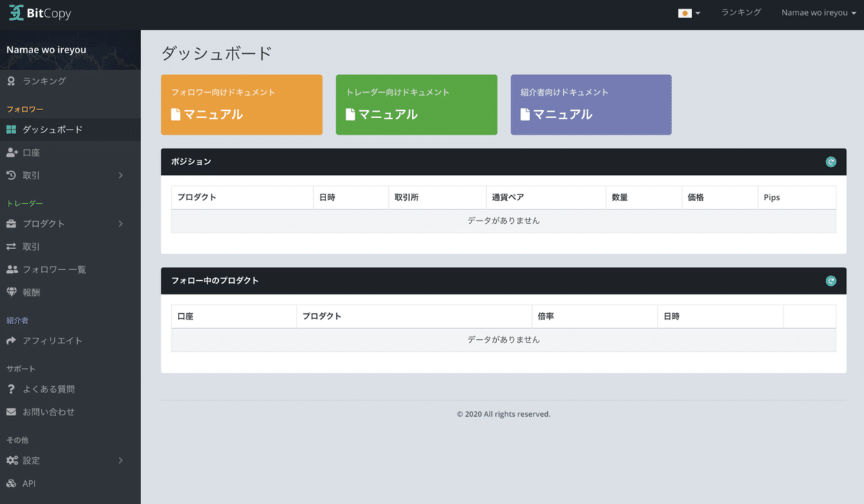Click the document icon on purple referrer card
Image resolution: width=864 pixels, height=504 pixels.
pos(526,114)
